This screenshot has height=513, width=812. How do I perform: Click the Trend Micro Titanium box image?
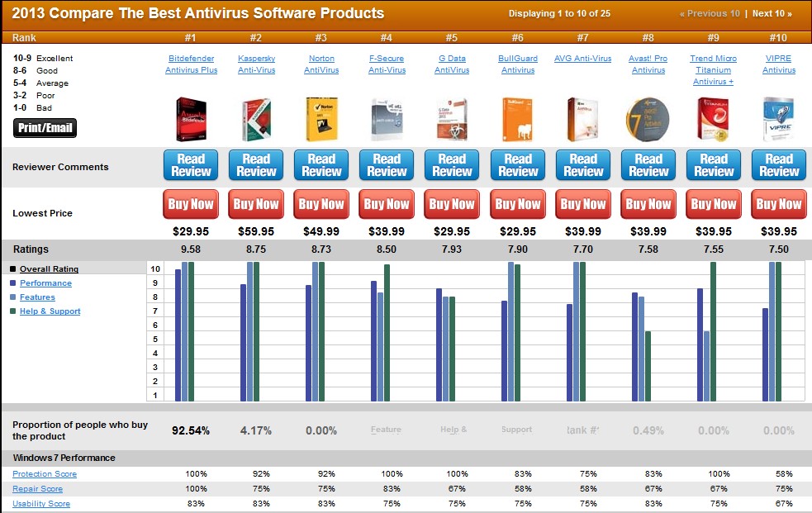point(713,119)
